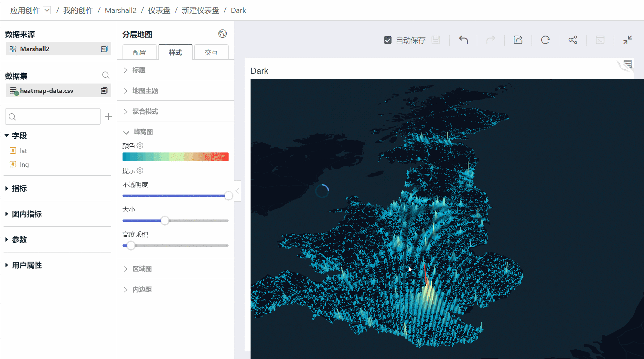Click the search icon next to 数据集
Screen dimensions: 644x359
pos(106,75)
